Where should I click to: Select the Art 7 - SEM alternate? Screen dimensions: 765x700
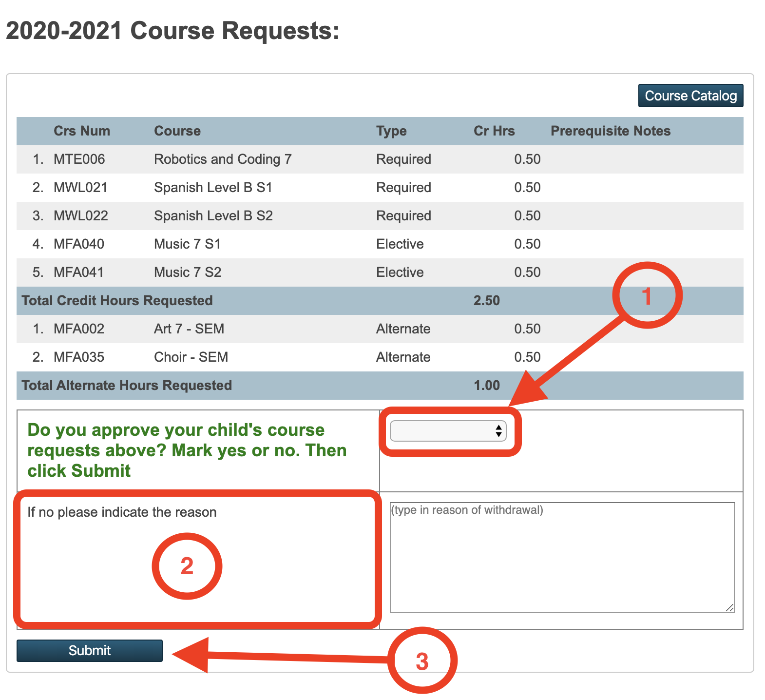[189, 329]
